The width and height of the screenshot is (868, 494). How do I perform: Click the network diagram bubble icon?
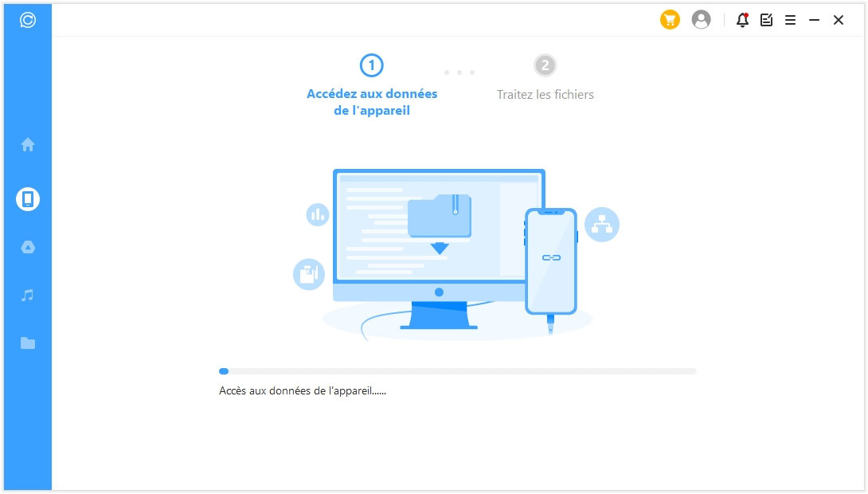[x=601, y=225]
